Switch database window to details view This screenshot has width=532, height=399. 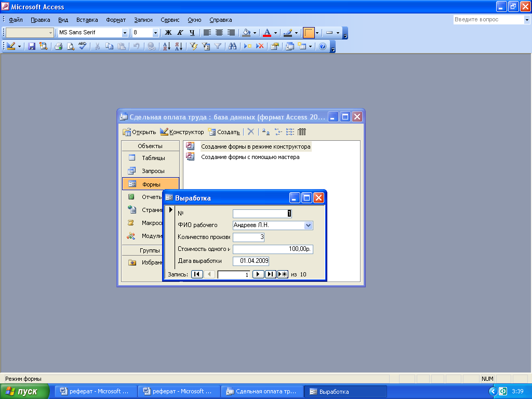coord(302,132)
